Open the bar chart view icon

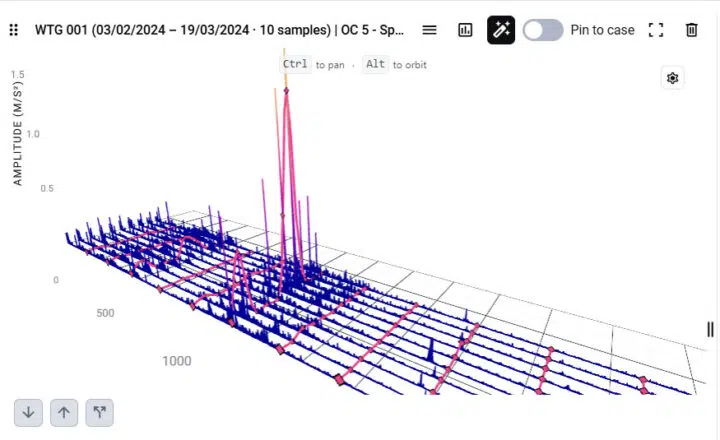click(465, 30)
